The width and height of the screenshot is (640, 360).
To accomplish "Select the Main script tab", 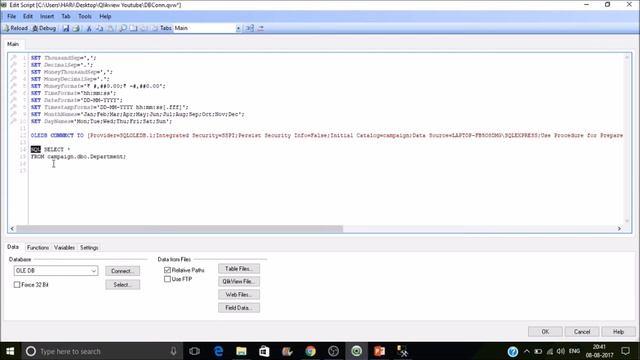I will (x=13, y=44).
